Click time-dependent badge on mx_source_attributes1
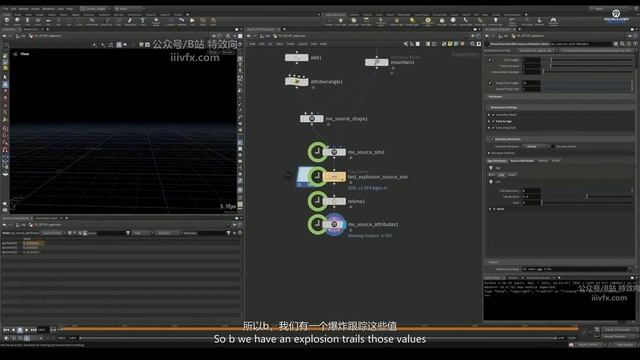The image size is (640, 360). 317,224
